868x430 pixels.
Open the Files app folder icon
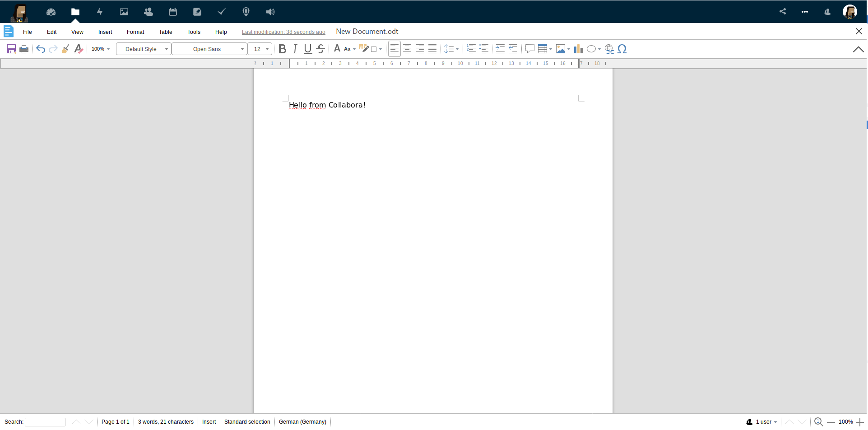click(75, 12)
